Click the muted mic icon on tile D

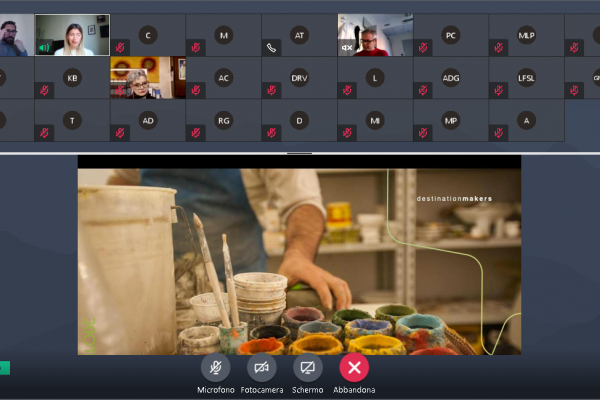pos(271,133)
